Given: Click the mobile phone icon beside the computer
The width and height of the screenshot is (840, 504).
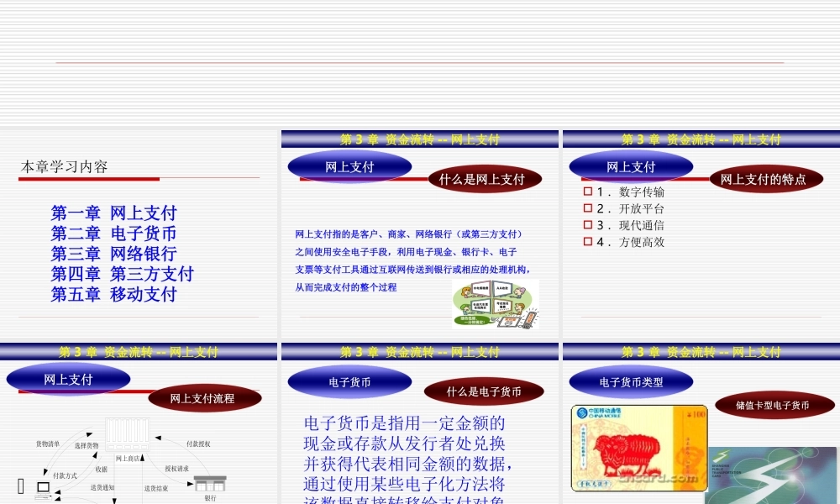Looking at the screenshot, I should pyautogui.click(x=21, y=486).
